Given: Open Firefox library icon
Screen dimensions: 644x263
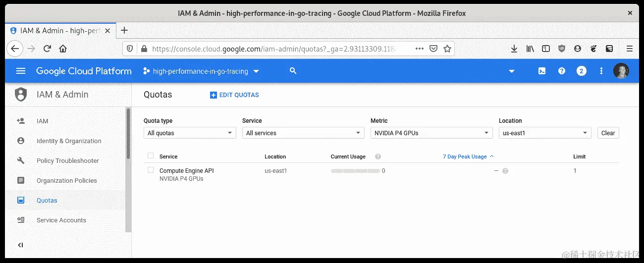Looking at the screenshot, I should pyautogui.click(x=530, y=49).
